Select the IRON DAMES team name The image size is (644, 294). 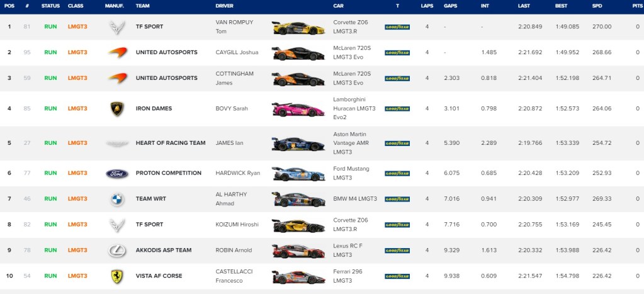tap(154, 109)
